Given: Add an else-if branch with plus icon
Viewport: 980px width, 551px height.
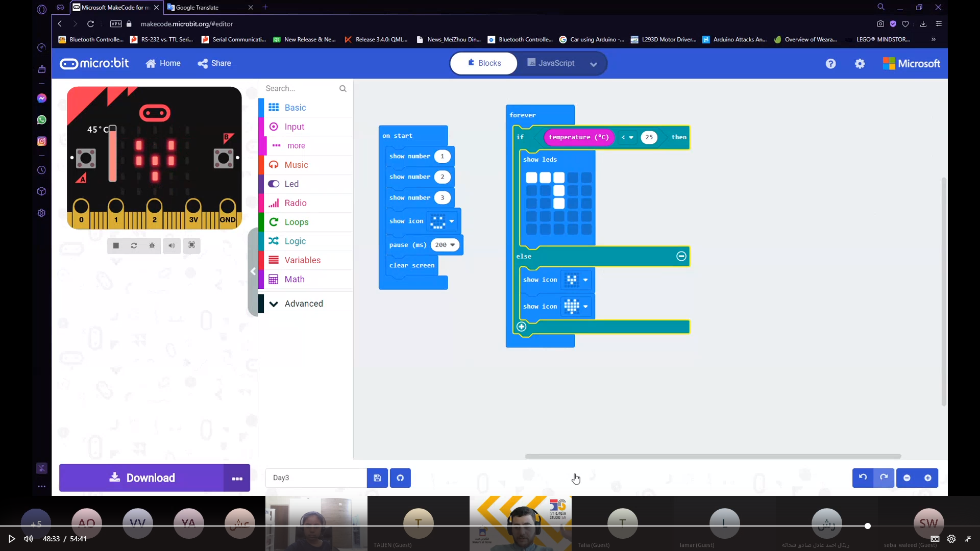Looking at the screenshot, I should 521,327.
